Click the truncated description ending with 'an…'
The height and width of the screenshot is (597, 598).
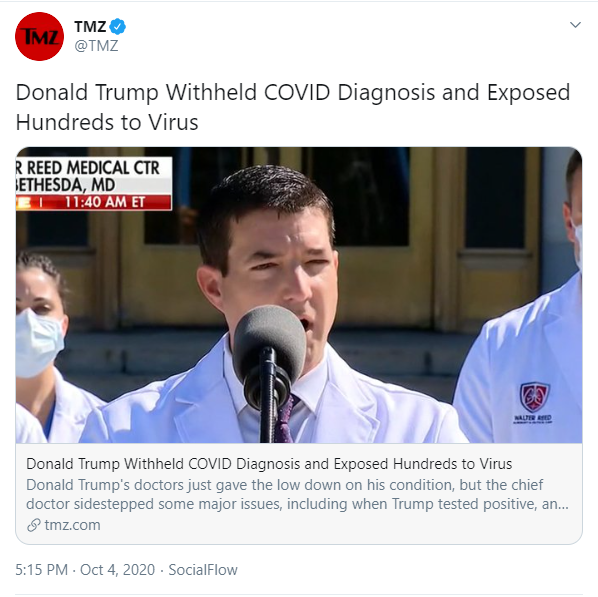click(x=297, y=504)
